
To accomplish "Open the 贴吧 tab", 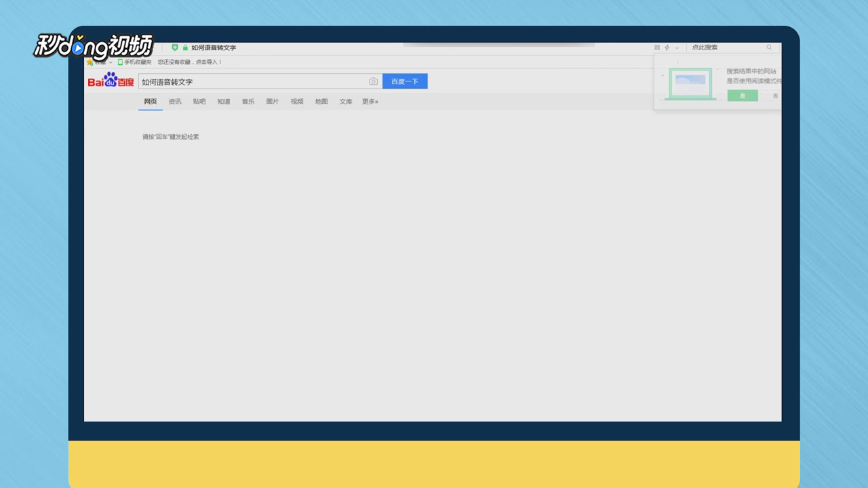I will (199, 102).
